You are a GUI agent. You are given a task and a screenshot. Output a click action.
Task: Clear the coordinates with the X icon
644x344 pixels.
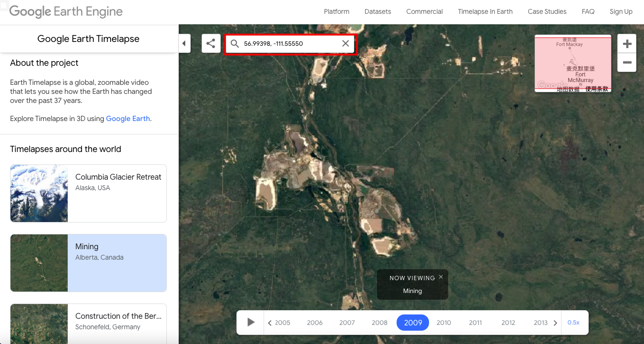(x=345, y=43)
